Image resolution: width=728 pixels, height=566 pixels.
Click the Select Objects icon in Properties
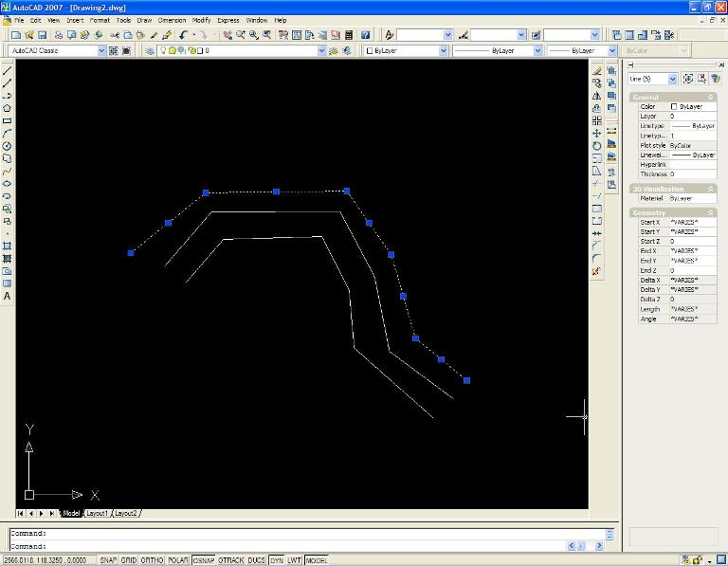pos(701,79)
